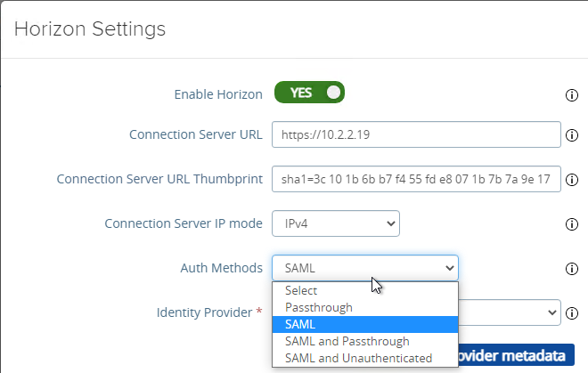The image size is (588, 373).
Task: Choose Passthrough auth method
Action: pos(365,307)
